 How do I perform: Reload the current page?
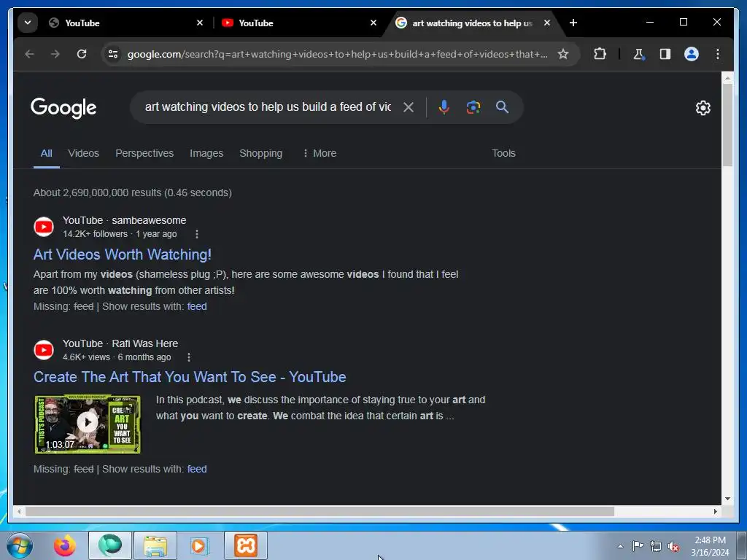pyautogui.click(x=82, y=54)
